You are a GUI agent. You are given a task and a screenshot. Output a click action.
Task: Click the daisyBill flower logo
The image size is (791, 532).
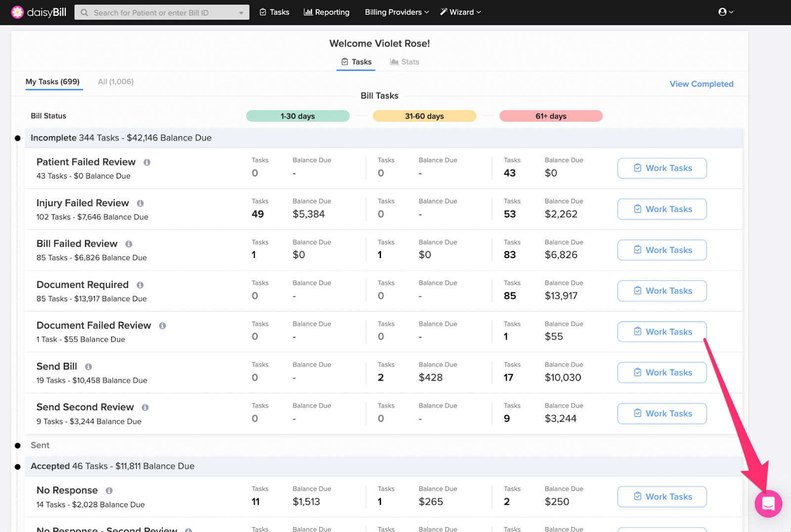tap(17, 12)
